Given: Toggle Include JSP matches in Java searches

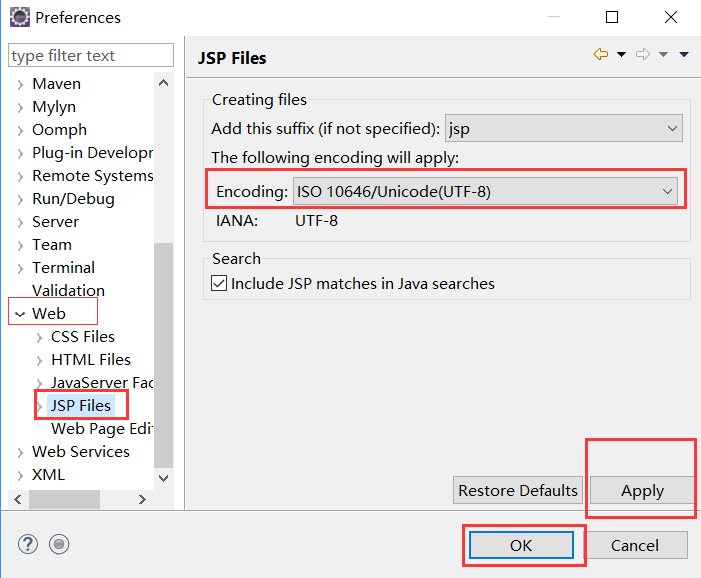Looking at the screenshot, I should pyautogui.click(x=219, y=283).
